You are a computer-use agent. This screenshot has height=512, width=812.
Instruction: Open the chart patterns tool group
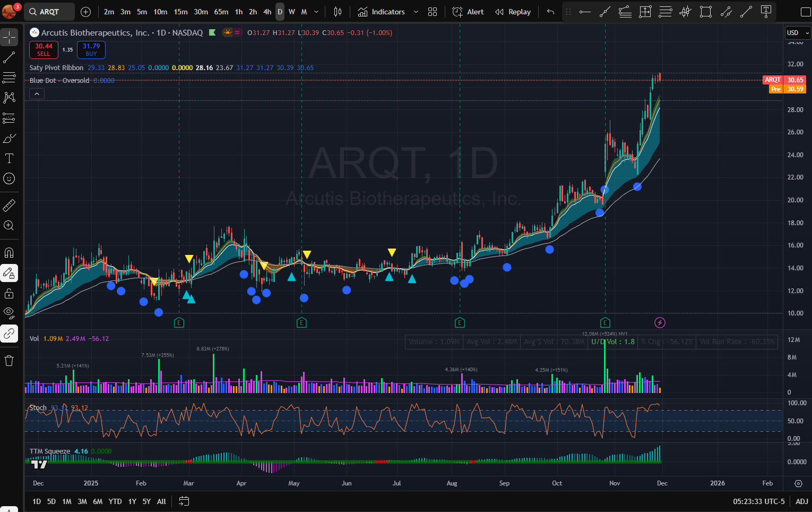tap(9, 98)
